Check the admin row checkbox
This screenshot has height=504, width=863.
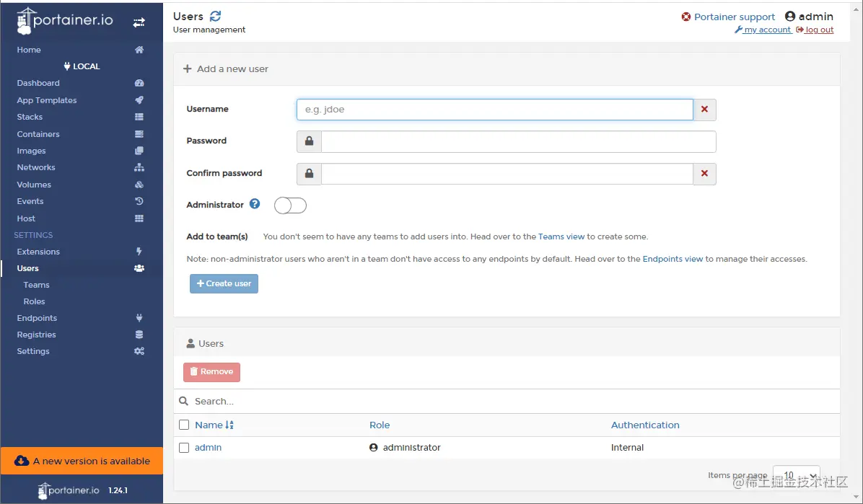pyautogui.click(x=184, y=448)
